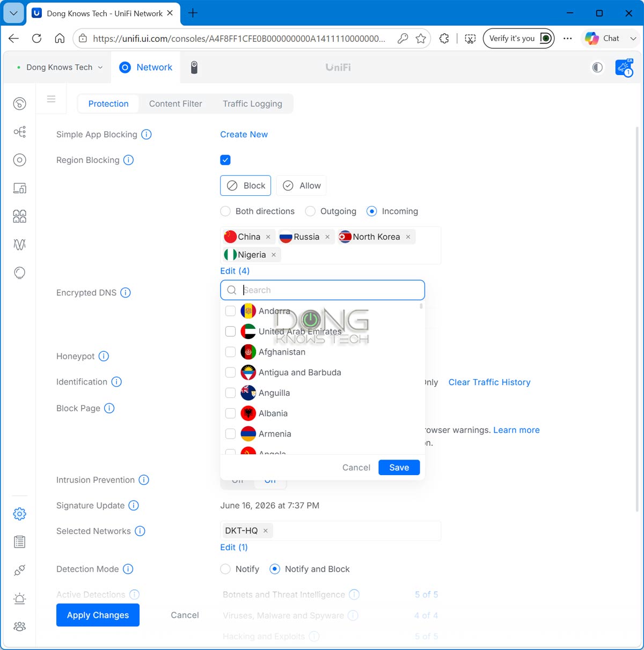Click Clear Traffic History link
644x650 pixels.
(x=489, y=382)
